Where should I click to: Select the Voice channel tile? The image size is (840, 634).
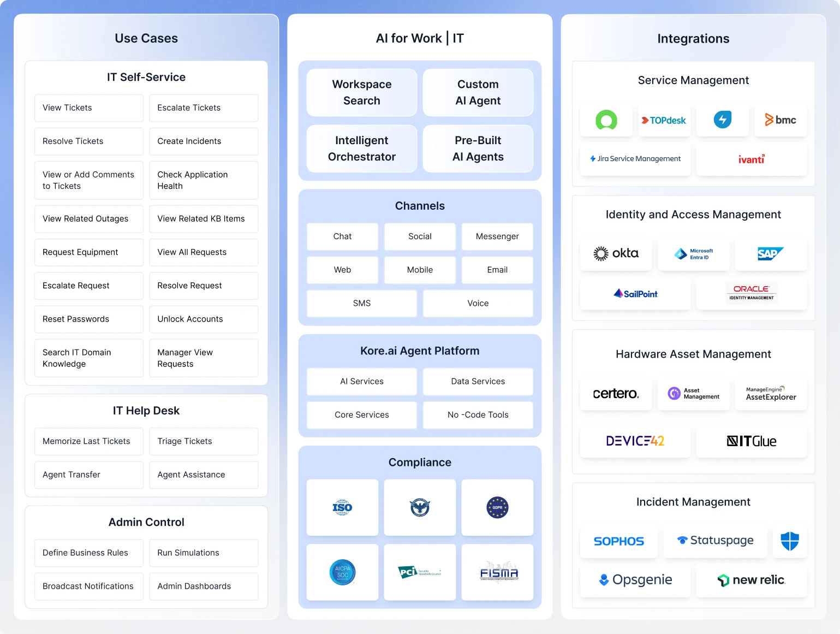(478, 303)
